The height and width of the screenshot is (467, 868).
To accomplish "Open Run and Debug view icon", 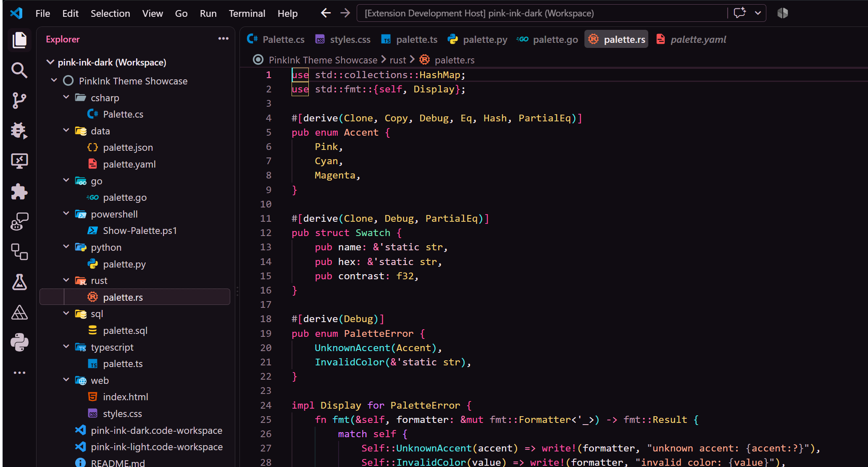I will [19, 131].
